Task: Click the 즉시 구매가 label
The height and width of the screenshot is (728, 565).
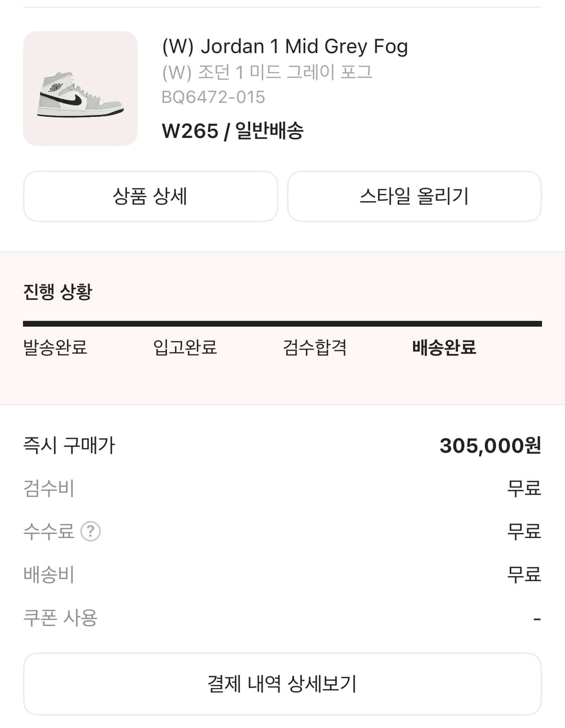Action: tap(69, 445)
